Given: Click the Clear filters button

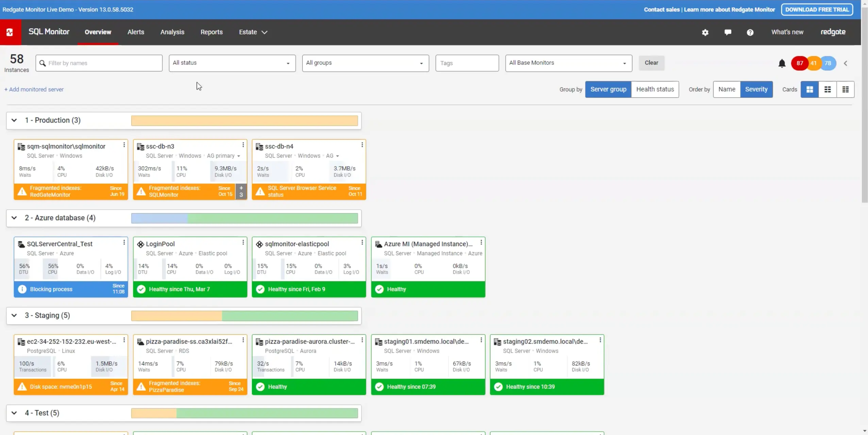Looking at the screenshot, I should pyautogui.click(x=651, y=63).
